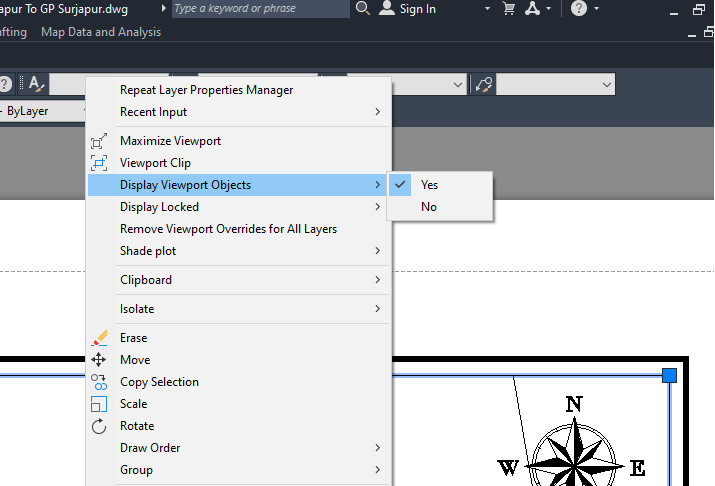
Task: Click the text style 'A' icon
Action: 36,84
